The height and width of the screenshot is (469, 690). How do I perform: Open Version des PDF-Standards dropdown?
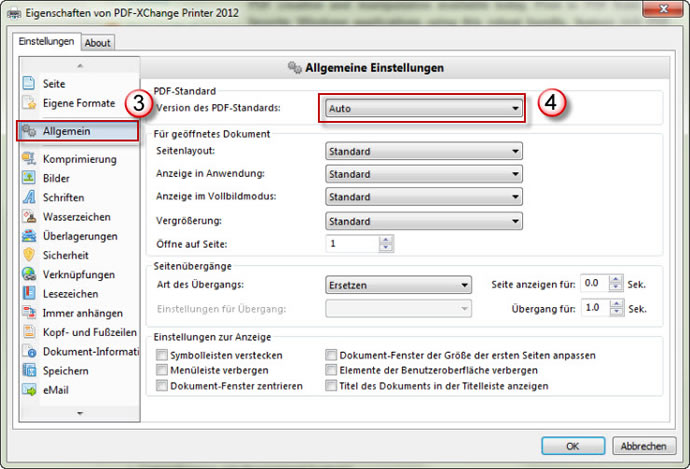point(424,108)
